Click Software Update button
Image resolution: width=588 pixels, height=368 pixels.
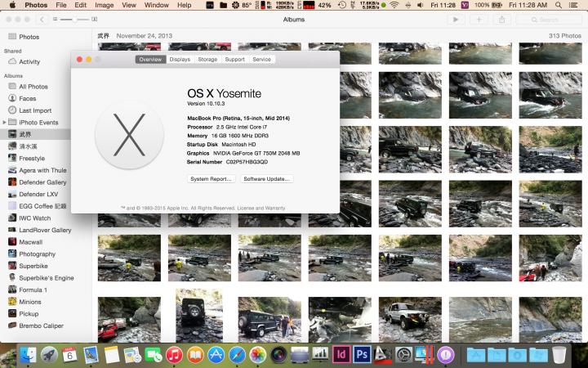(x=266, y=179)
